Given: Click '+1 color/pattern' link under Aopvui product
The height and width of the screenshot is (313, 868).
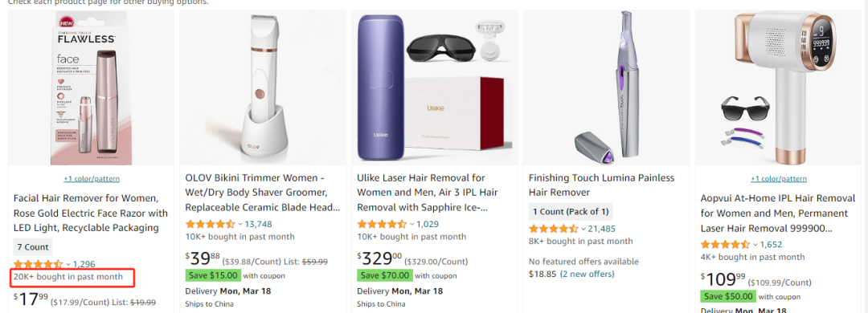Looking at the screenshot, I should tap(778, 179).
